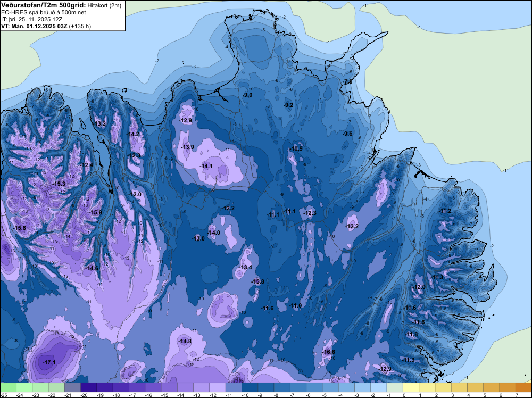Click the legend swatch between 4 and 5
The image size is (532, 398).
tap(475, 387)
